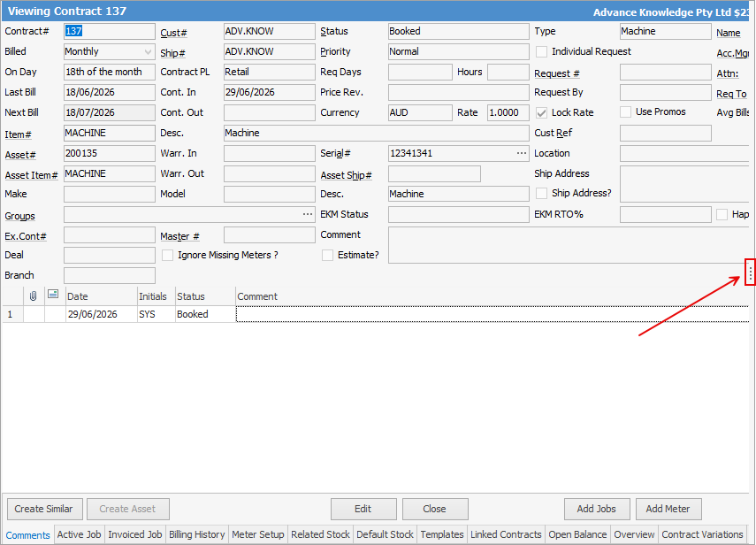Click the paperclip attachment column icon
756x545 pixels.
click(x=34, y=296)
